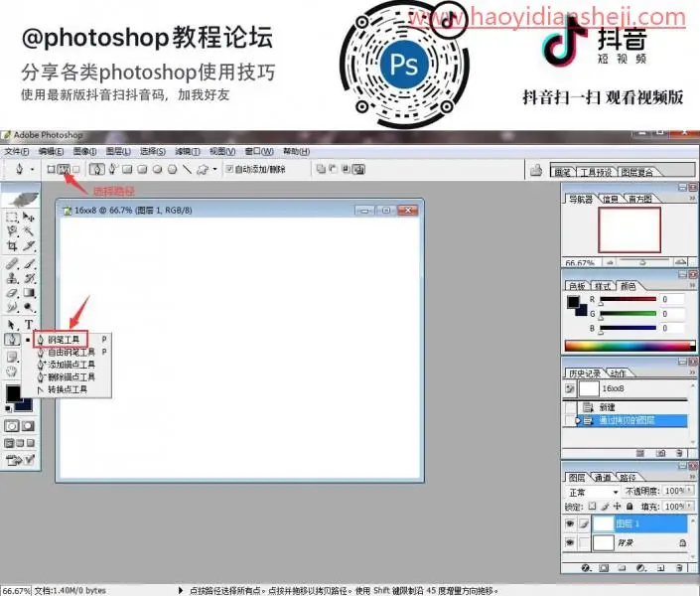This screenshot has width=700, height=596.
Task: Open the 填充 fill arrow
Action: (x=689, y=507)
